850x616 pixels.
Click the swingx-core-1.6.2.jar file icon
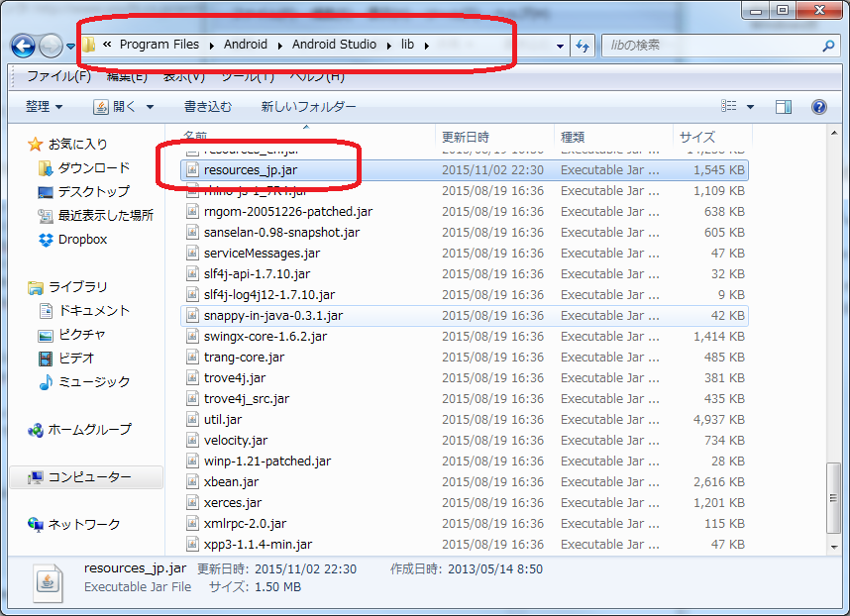[x=192, y=337]
